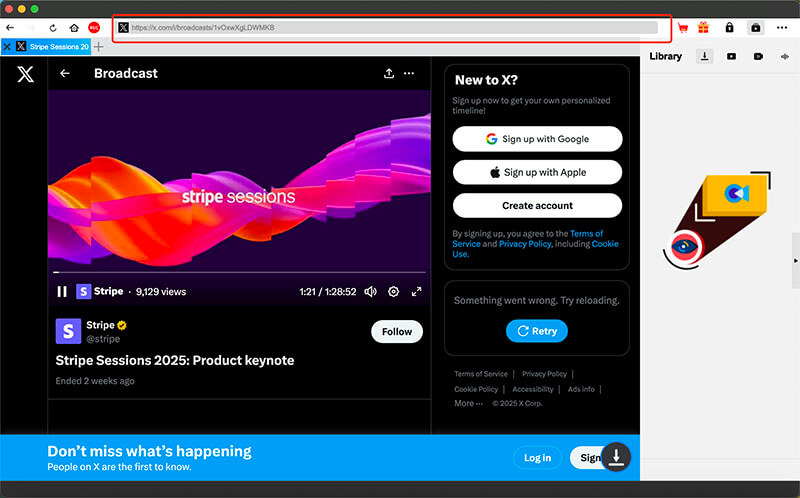Click the floating download arrow button
This screenshot has height=498, width=800.
(616, 456)
